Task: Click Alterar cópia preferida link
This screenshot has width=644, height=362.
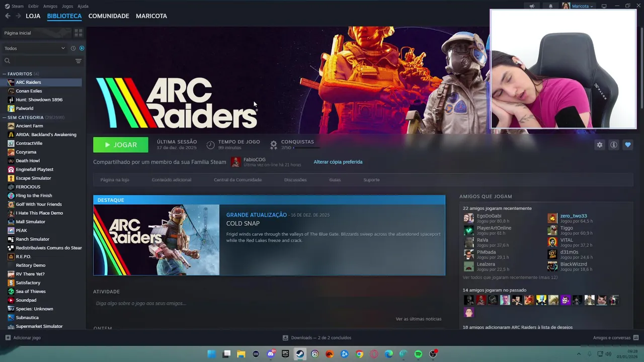Action: pyautogui.click(x=338, y=162)
